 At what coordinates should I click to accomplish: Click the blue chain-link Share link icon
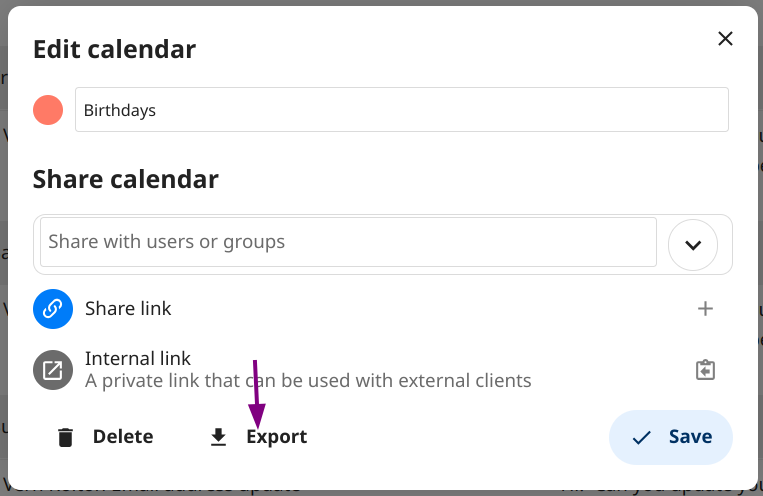point(53,309)
